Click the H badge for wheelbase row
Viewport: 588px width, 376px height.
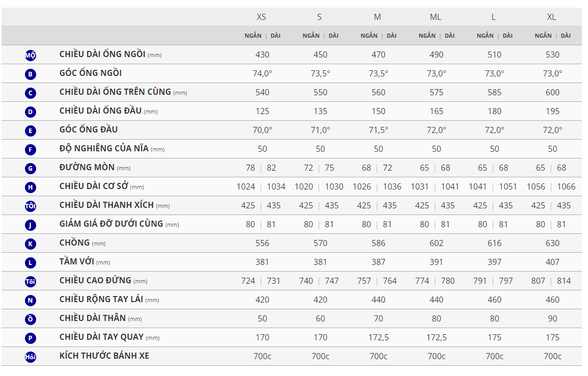click(31, 187)
